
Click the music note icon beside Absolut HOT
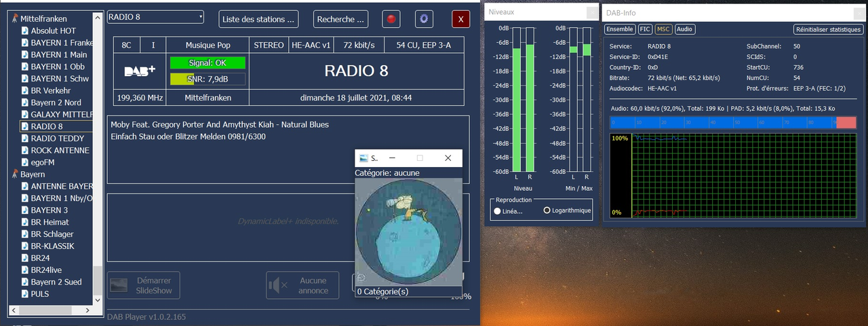(x=24, y=31)
